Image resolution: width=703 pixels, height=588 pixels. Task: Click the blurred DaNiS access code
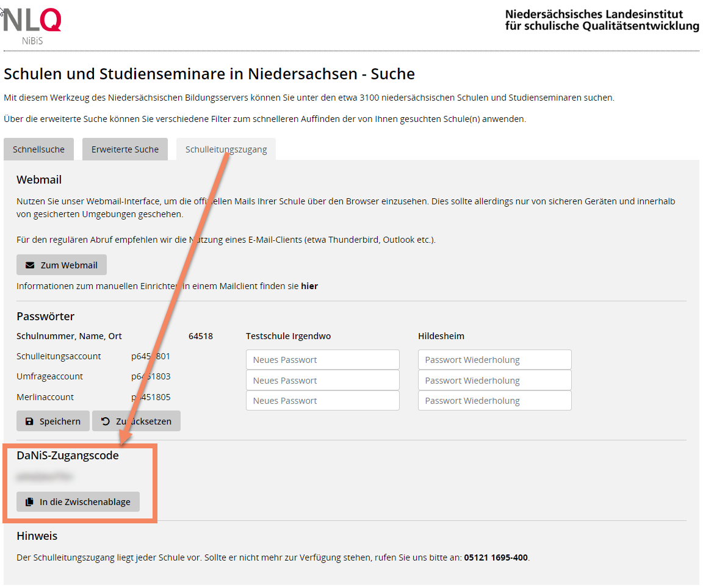click(x=41, y=478)
